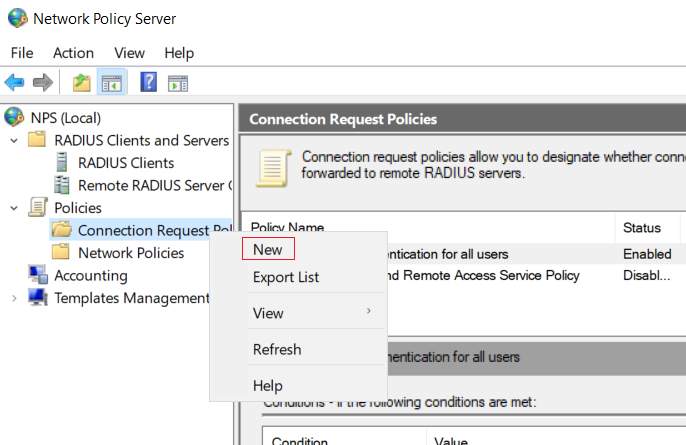Click the gray Forward arrow toolbar icon
This screenshot has height=445, width=686.
[42, 82]
